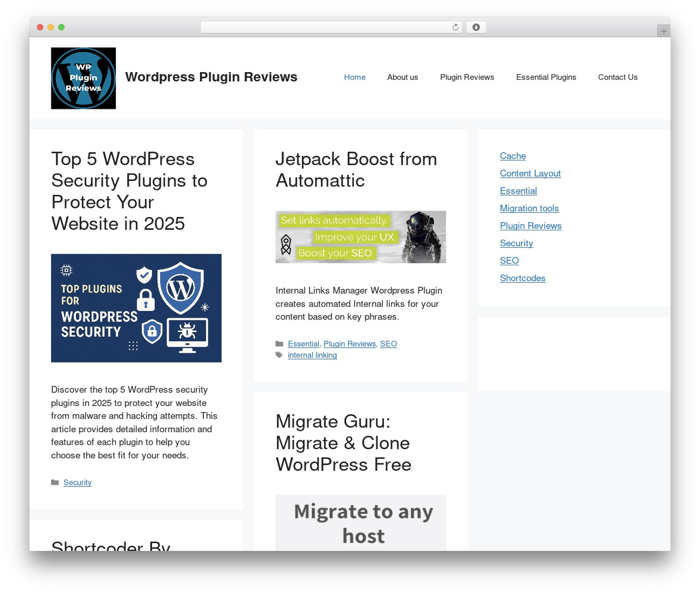The width and height of the screenshot is (700, 593).
Task: Click the SEO category under Jetpack Boost
Action: pos(388,344)
